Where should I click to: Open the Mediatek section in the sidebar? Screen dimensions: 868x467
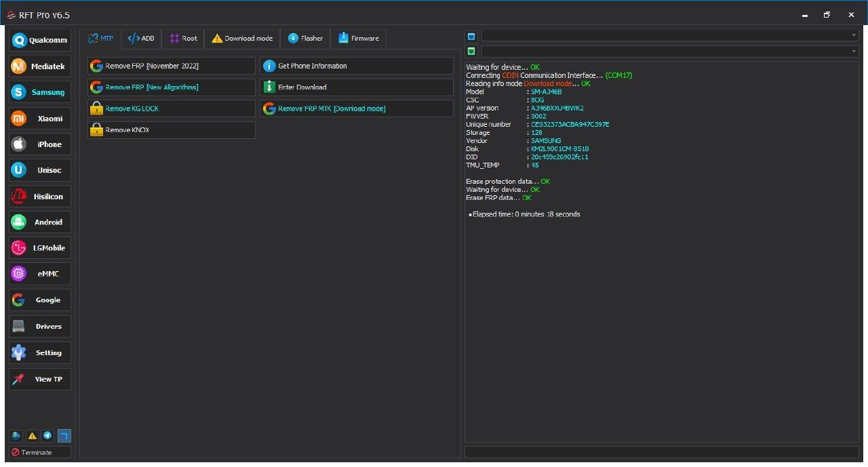40,66
